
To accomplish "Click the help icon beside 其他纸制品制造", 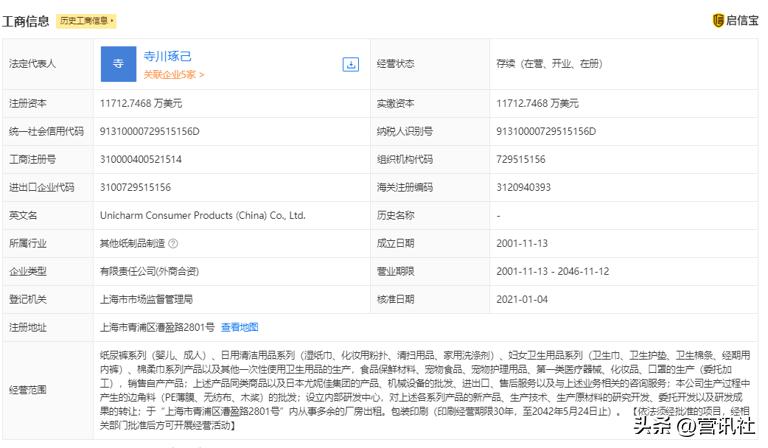I will point(173,243).
